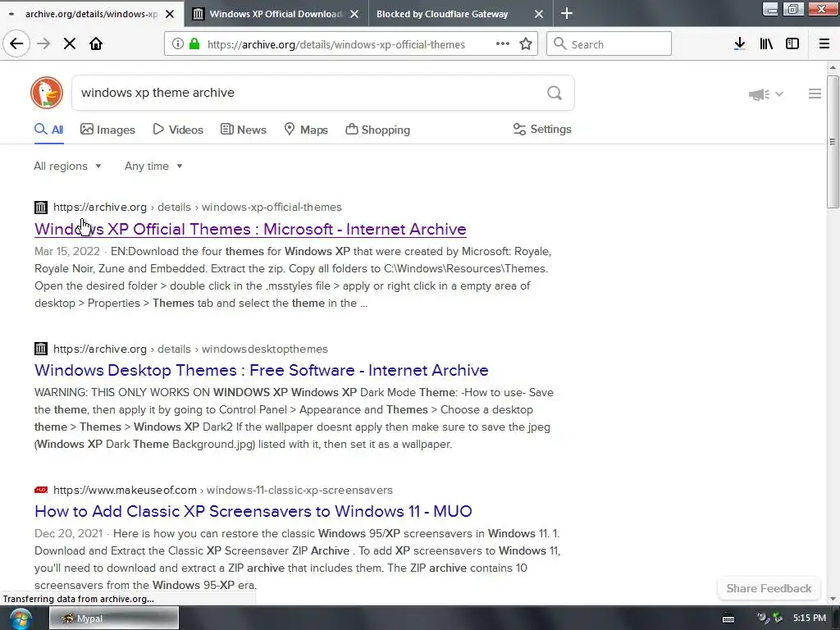Stop loading the page
Screen dimensions: 840x630
point(70,44)
